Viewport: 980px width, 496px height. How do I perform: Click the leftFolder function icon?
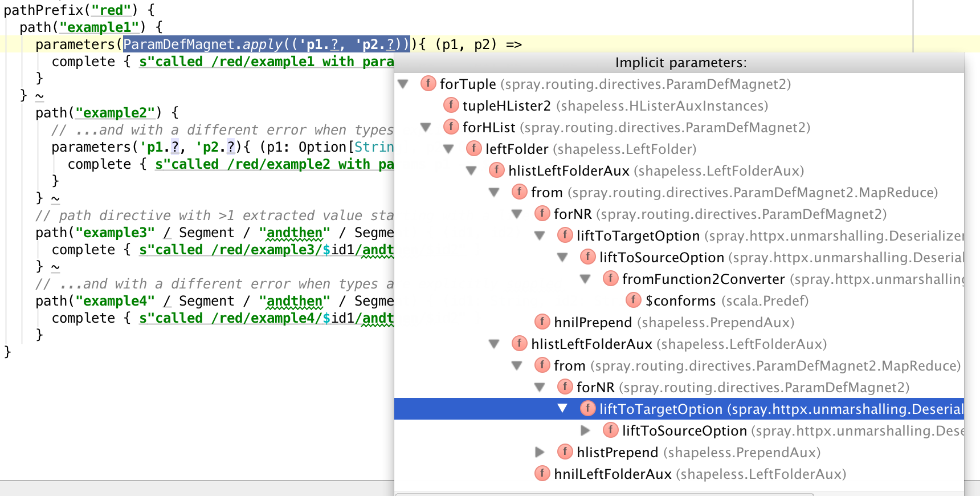tap(474, 148)
